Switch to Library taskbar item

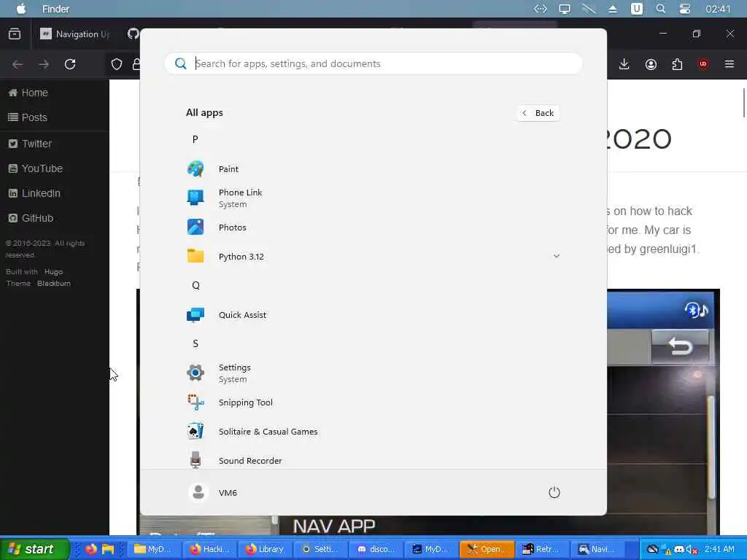click(264, 549)
